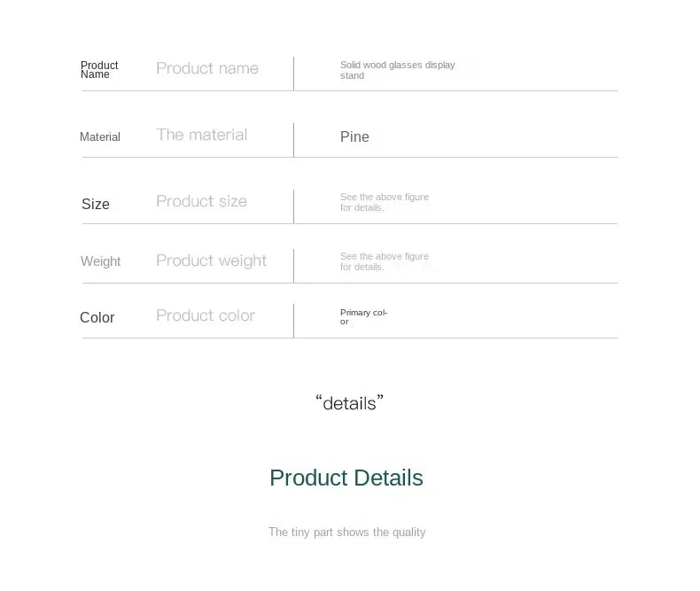Click the green 'Product Details' title
Screen dimensions: 700x591
click(346, 478)
